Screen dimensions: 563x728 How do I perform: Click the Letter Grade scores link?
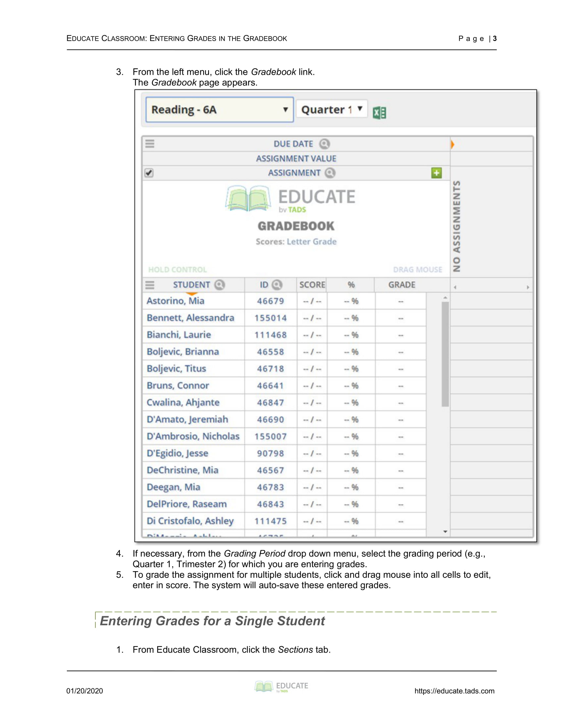tap(312, 241)
